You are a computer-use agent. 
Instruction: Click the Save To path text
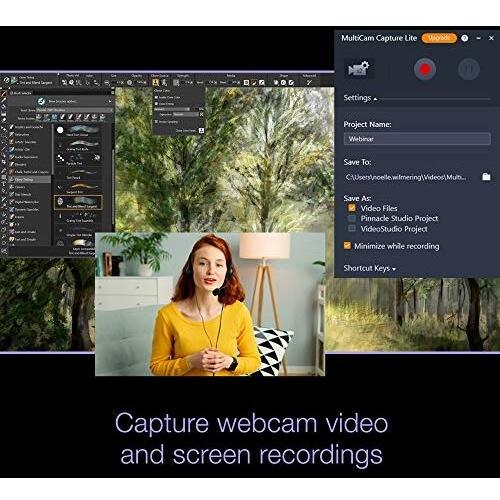point(406,177)
